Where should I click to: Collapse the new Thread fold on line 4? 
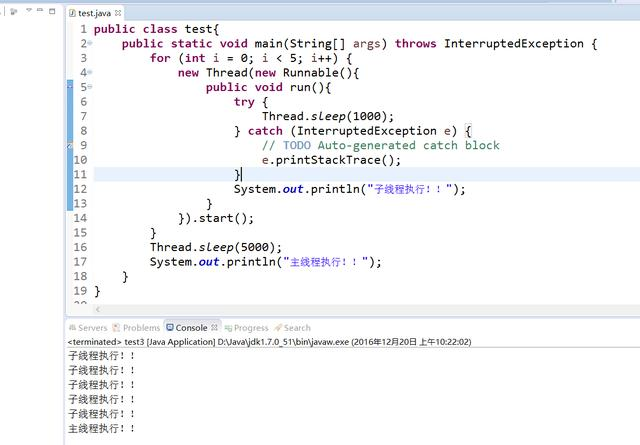[x=90, y=72]
